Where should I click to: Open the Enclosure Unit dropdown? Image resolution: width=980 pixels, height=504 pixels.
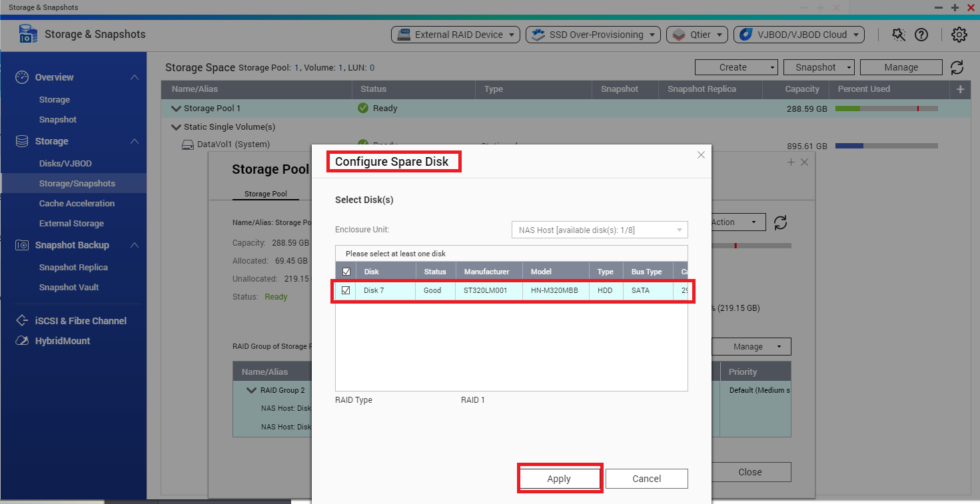[599, 230]
